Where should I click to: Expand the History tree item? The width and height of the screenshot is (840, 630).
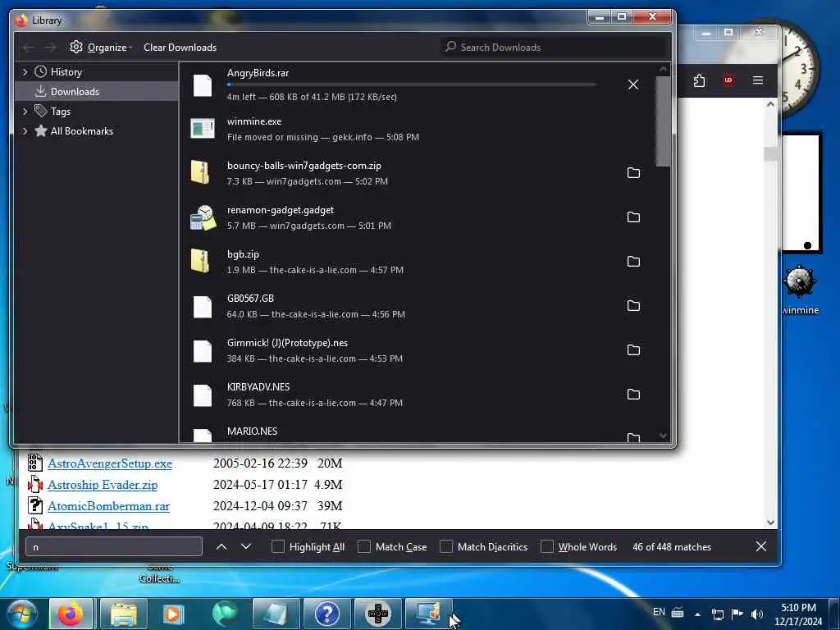point(25,72)
